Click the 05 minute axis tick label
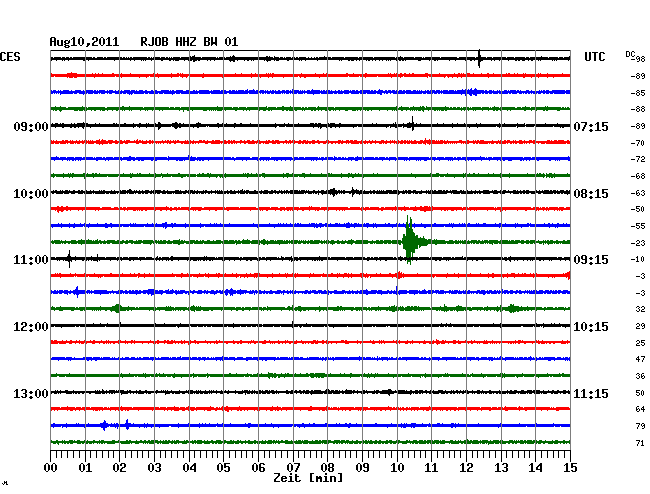Viewport: 650px width, 494px height. 223,467
